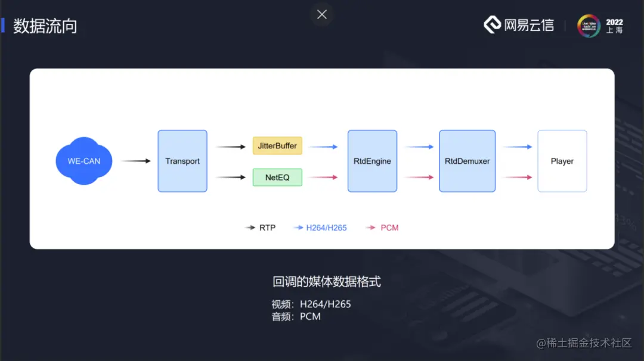
Task: Click the RTP legend label
Action: click(x=267, y=228)
